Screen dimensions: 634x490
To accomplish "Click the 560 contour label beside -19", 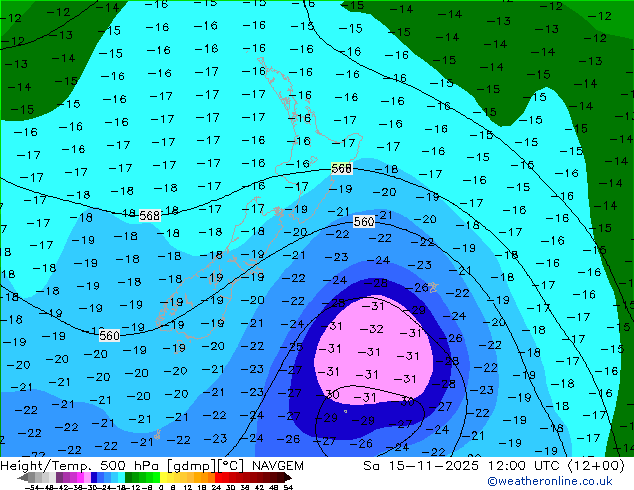I will click(x=109, y=336).
